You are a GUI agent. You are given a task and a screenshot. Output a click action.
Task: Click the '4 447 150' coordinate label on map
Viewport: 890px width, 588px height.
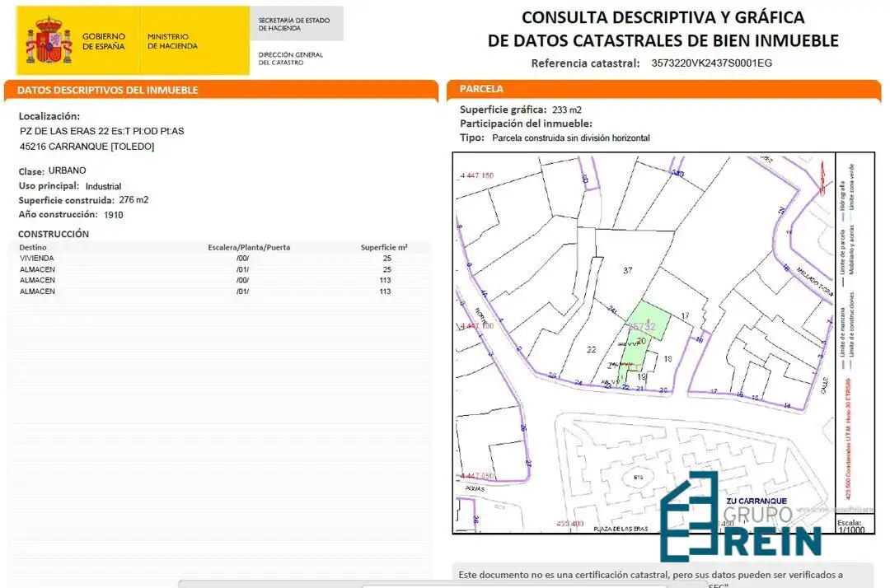[x=477, y=175]
